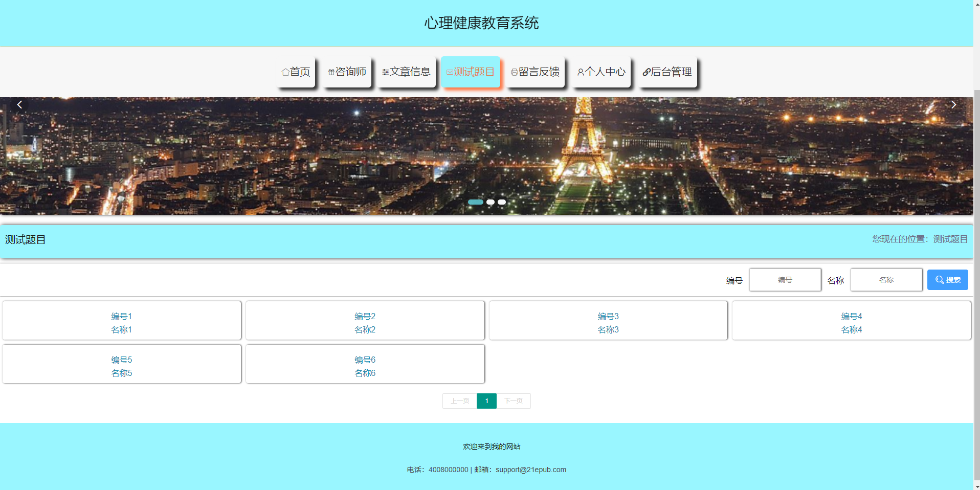Open card 编号5 名称5
Image resolution: width=980 pixels, height=490 pixels.
click(x=122, y=364)
